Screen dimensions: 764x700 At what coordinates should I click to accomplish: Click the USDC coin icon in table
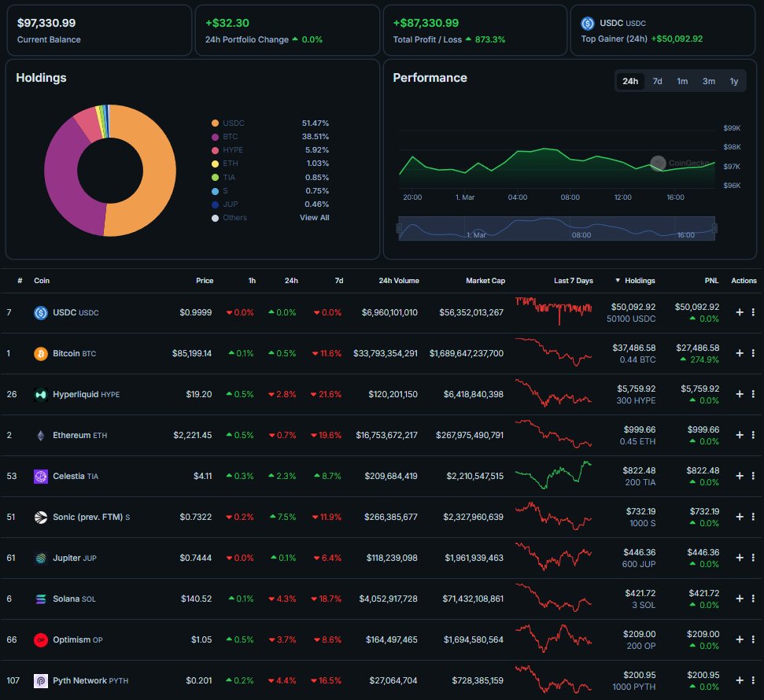(40, 313)
